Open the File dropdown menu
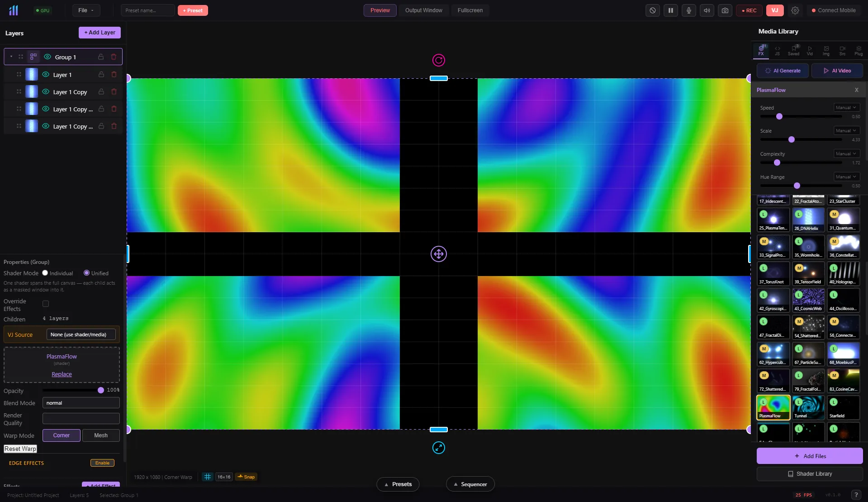Image resolution: width=868 pixels, height=502 pixels. click(86, 10)
